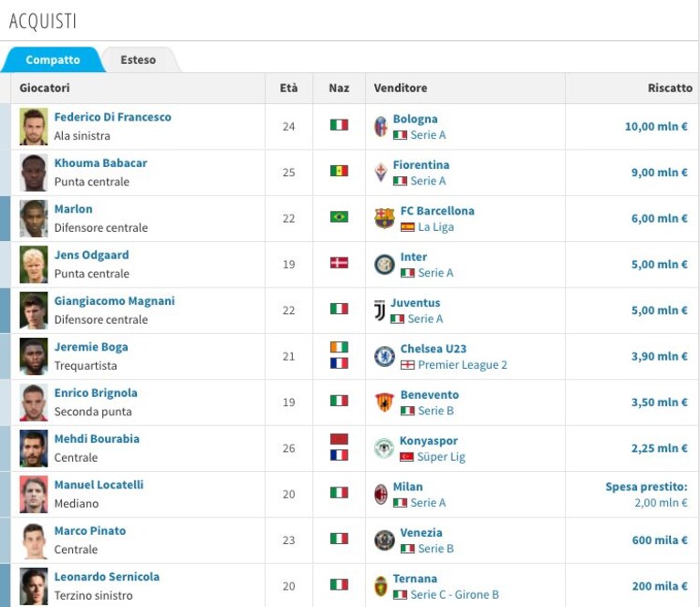Click the Età column header
The image size is (700, 607).
(x=288, y=88)
